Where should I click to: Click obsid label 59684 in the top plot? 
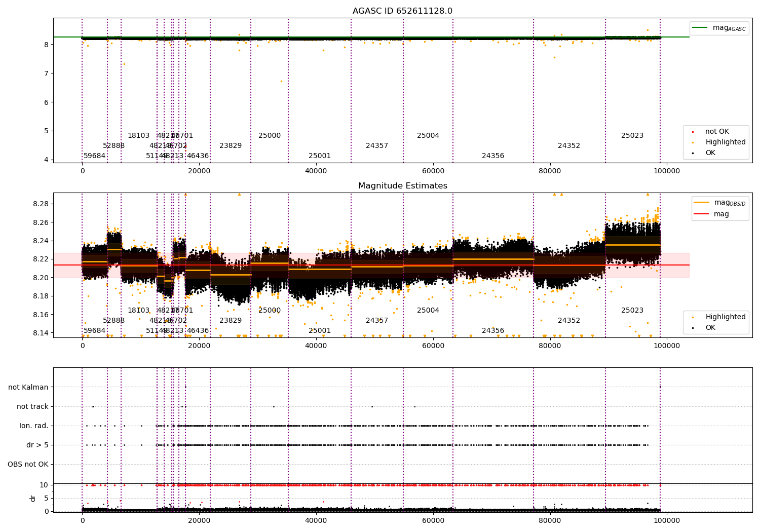(95, 156)
